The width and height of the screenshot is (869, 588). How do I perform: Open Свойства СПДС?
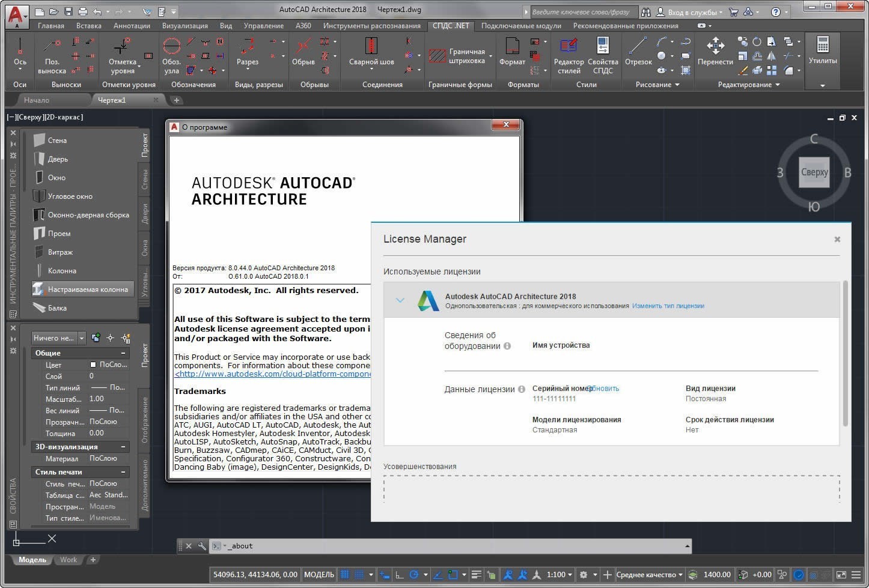pyautogui.click(x=603, y=55)
